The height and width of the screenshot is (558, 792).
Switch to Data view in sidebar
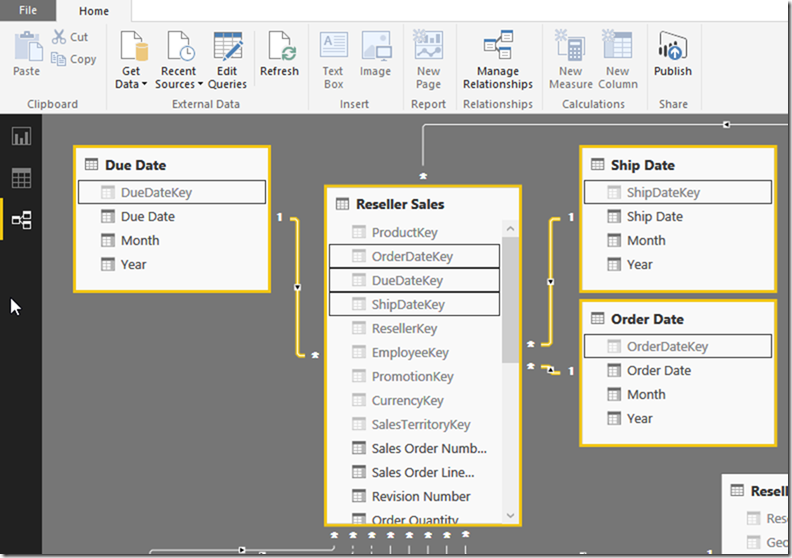click(21, 178)
